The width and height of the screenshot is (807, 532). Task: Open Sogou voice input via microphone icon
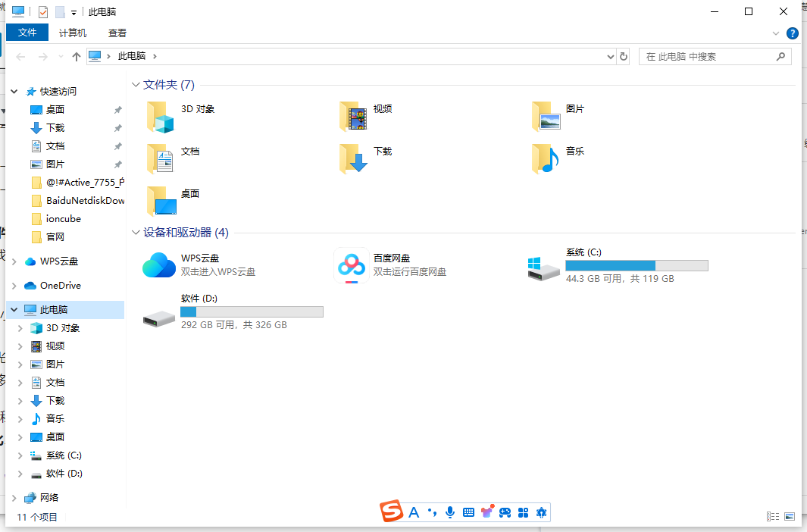pos(449,512)
